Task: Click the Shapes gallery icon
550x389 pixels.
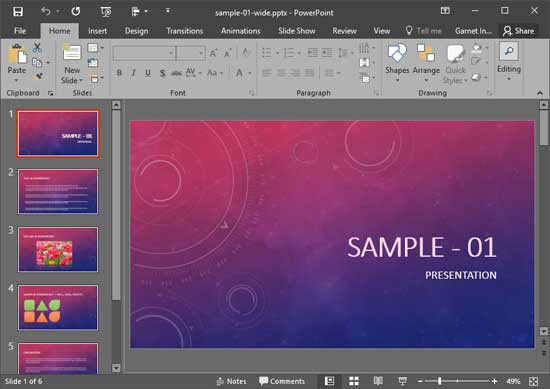Action: tap(397, 53)
